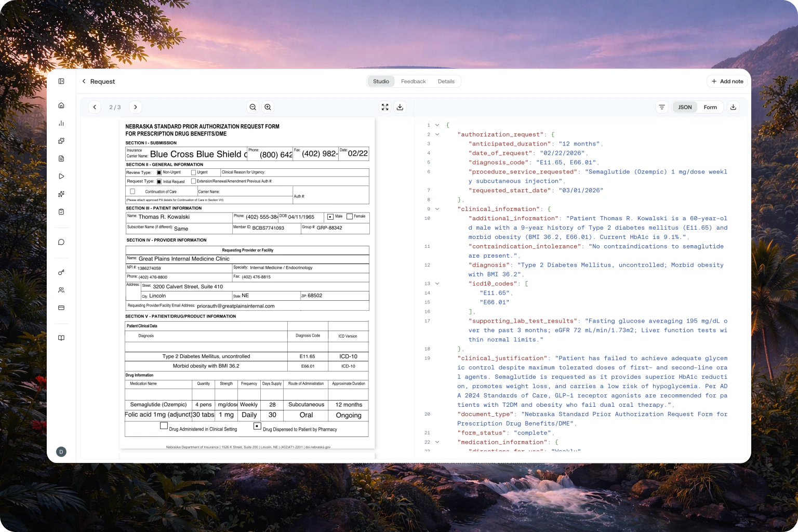Open the filter options icon beside JSON
Image resolution: width=798 pixels, height=532 pixels.
click(662, 107)
